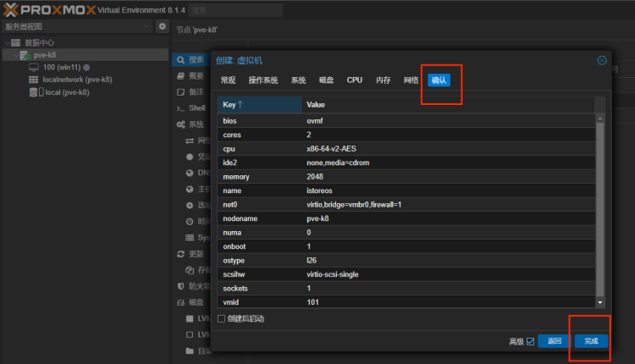Switch to the 操作系统 tab

click(263, 80)
